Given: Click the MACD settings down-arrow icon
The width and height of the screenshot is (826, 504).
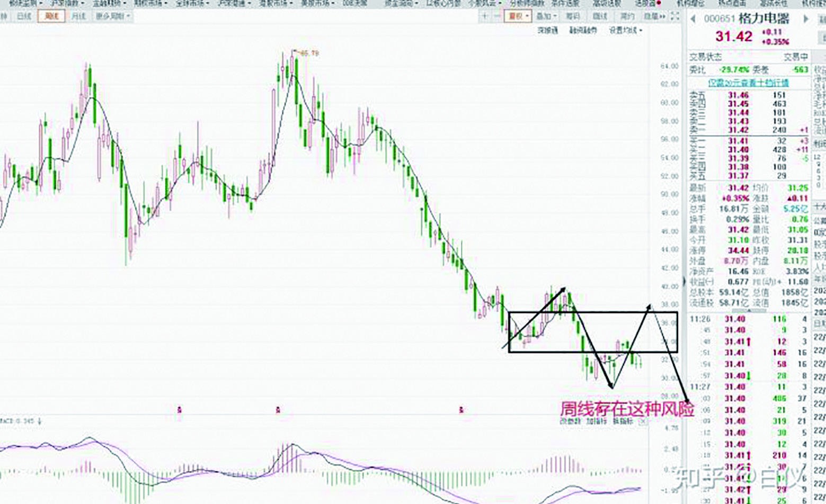Looking at the screenshot, I should (39, 421).
